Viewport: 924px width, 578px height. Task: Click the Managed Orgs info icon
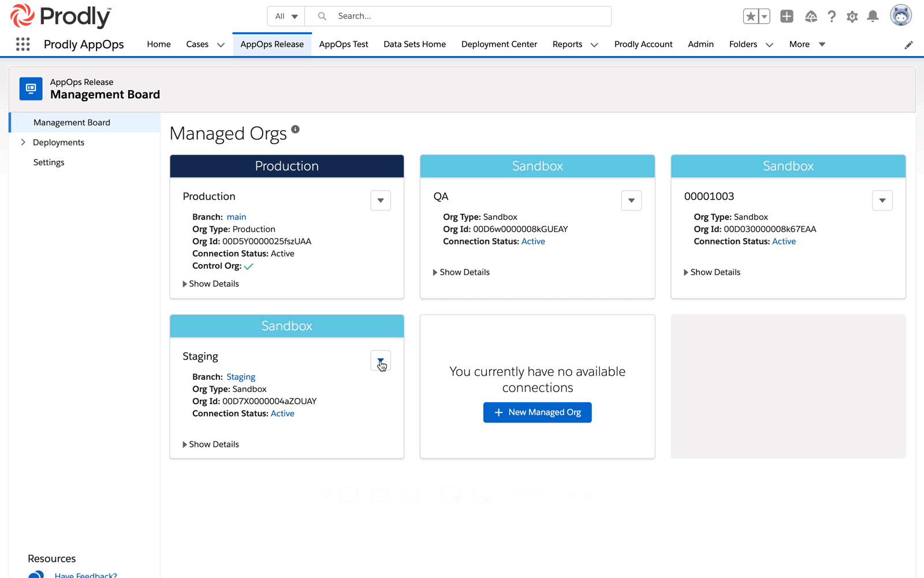click(296, 128)
